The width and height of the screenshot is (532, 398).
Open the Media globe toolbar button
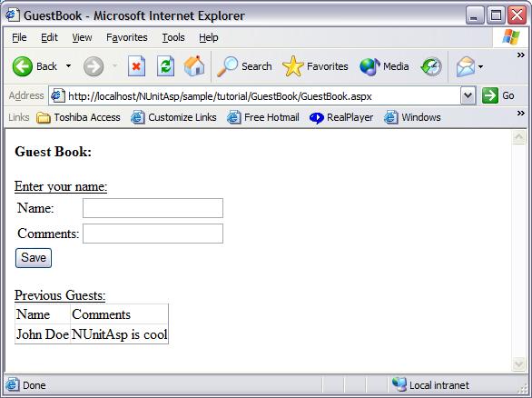[x=384, y=66]
